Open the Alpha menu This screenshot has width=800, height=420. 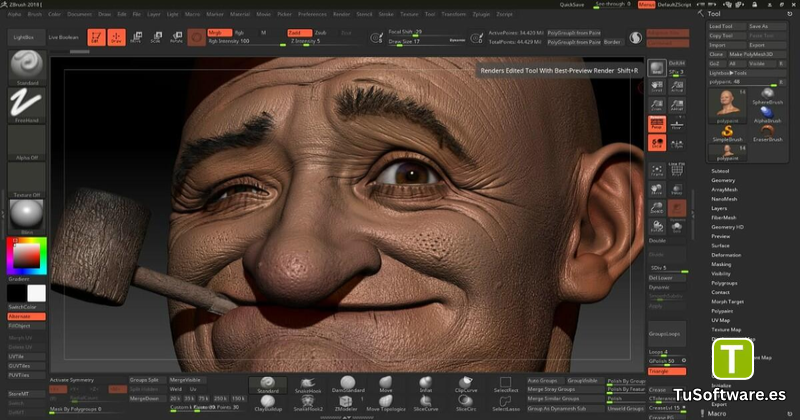[x=14, y=14]
